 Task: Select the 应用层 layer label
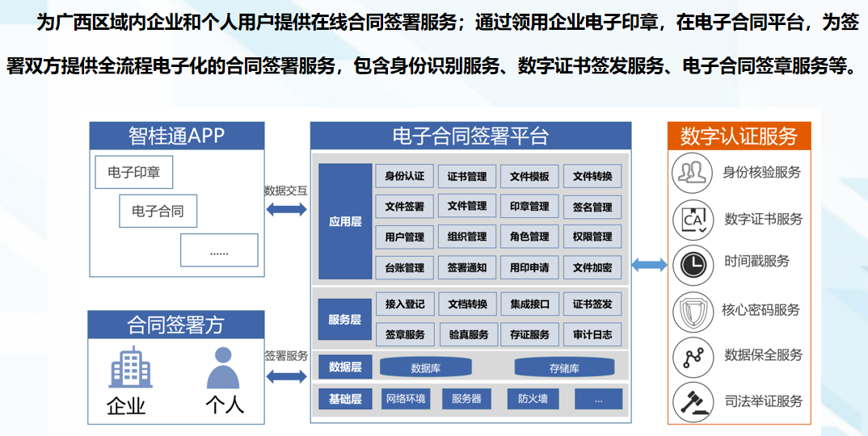(x=344, y=221)
